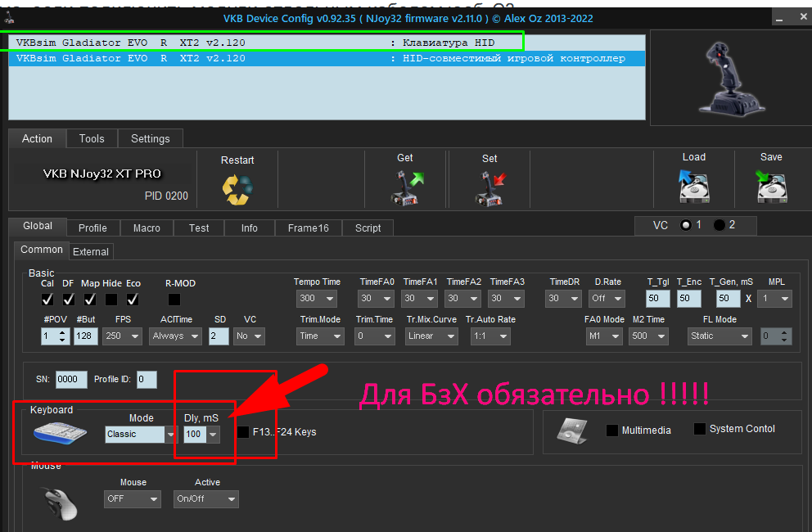This screenshot has width=812, height=532.
Task: Open the MPL dropdown
Action: tap(774, 299)
